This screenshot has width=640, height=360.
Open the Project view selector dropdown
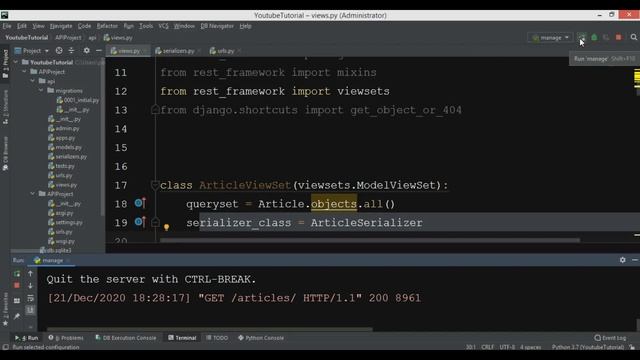pos(32,51)
